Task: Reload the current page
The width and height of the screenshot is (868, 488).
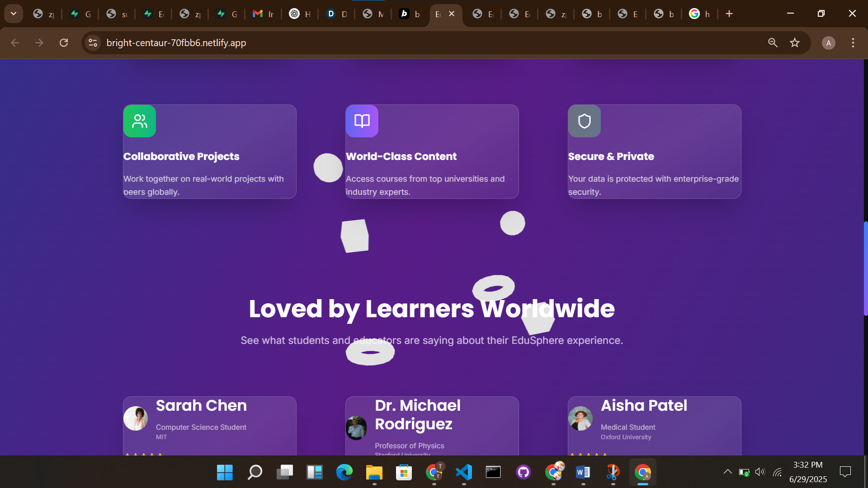Action: coord(64,43)
